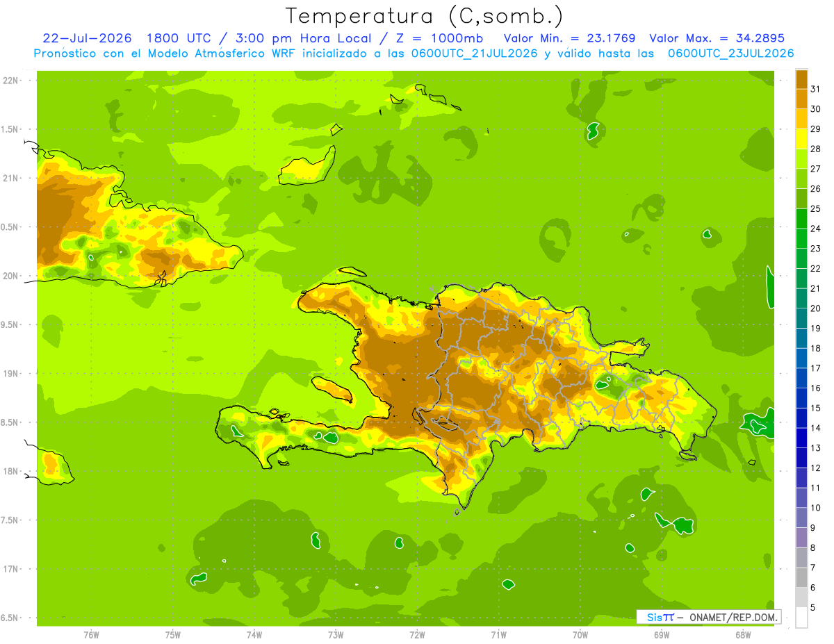
Task: Pick the yellow colorbar segment between 28 and 29
Action: click(x=801, y=139)
